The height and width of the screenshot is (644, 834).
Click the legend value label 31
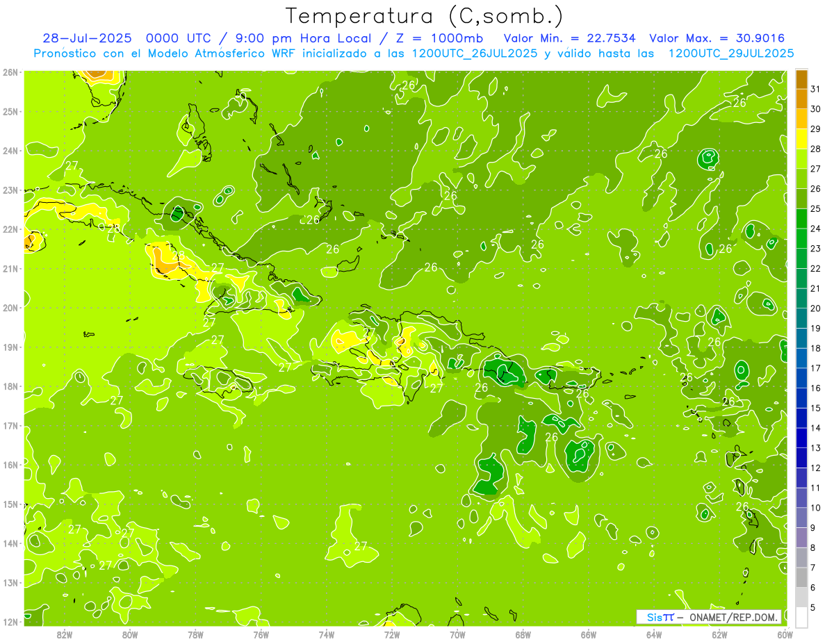pyautogui.click(x=815, y=89)
